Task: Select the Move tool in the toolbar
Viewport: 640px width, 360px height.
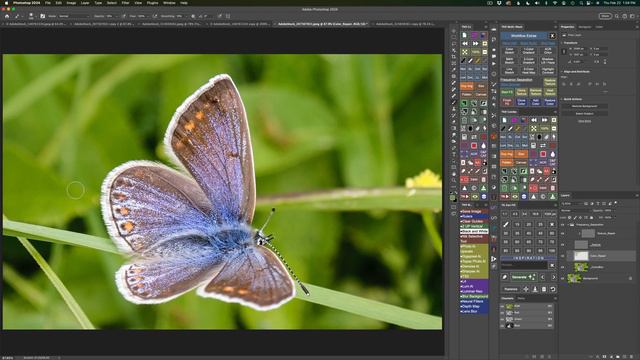Action: 453,31
